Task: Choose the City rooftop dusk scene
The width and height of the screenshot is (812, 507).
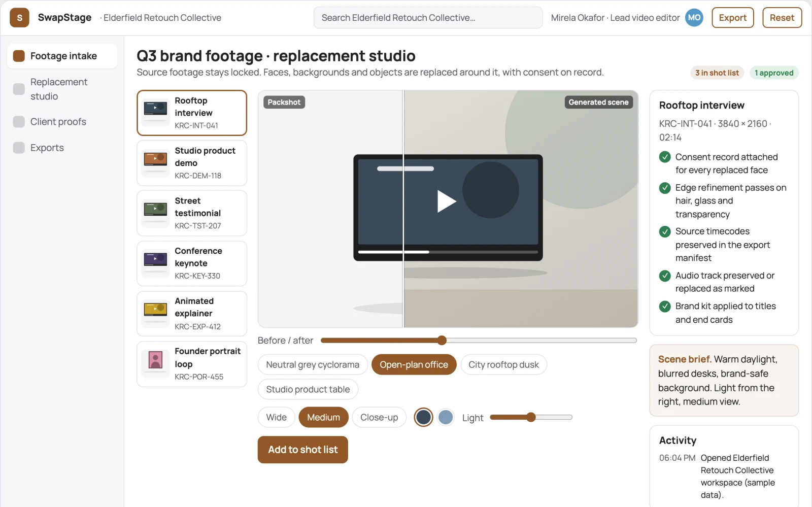Action: (x=503, y=364)
